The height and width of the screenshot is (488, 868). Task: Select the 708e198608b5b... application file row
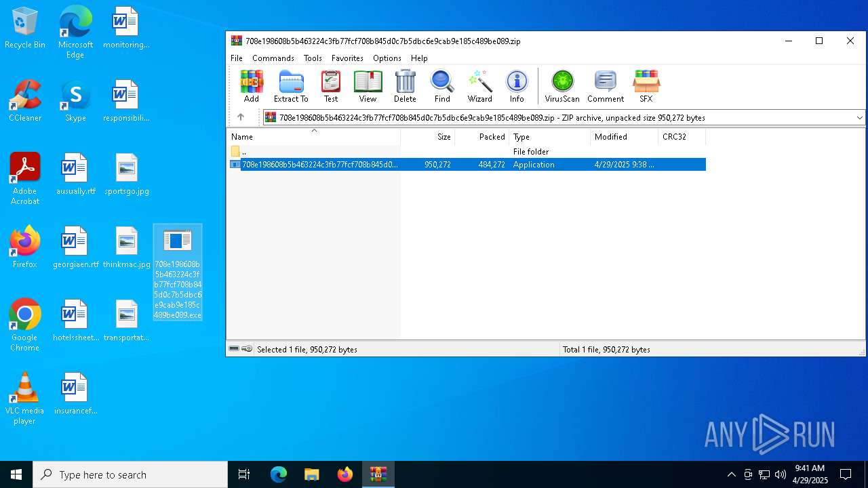point(467,165)
